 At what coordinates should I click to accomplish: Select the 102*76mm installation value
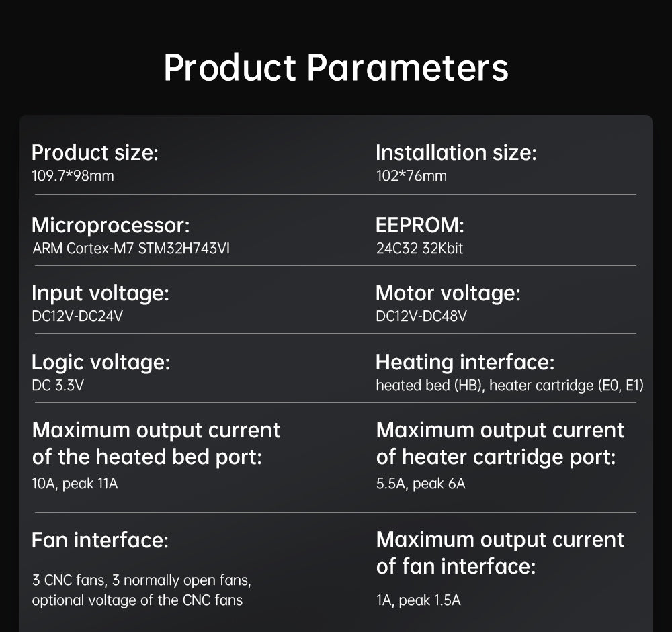tap(411, 176)
